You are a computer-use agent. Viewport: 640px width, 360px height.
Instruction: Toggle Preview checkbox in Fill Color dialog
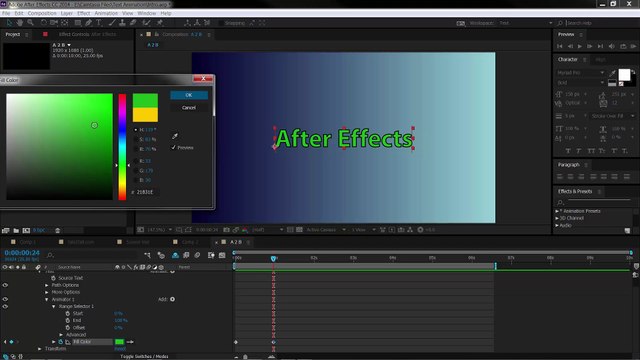tap(173, 147)
